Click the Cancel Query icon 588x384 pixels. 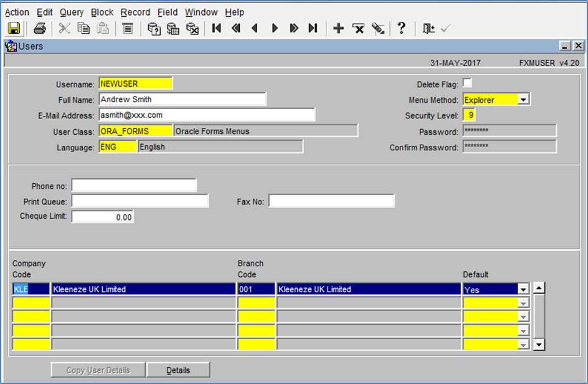(x=192, y=29)
